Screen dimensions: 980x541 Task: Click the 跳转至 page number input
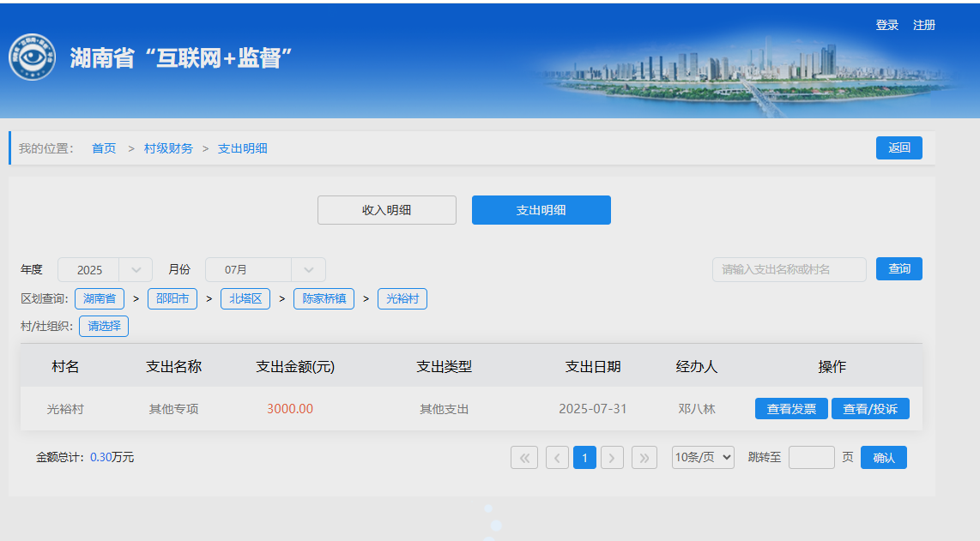(811, 458)
